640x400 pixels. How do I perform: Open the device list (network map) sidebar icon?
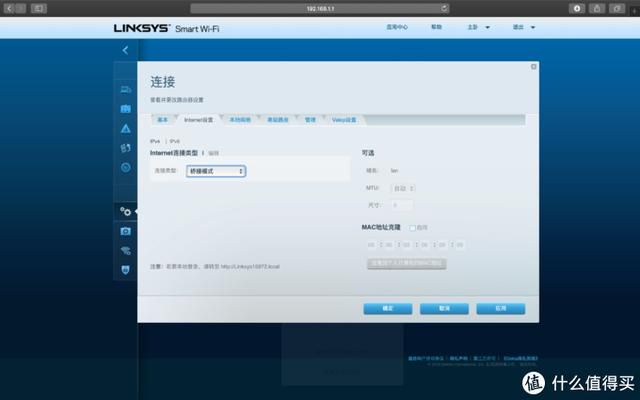[126, 89]
